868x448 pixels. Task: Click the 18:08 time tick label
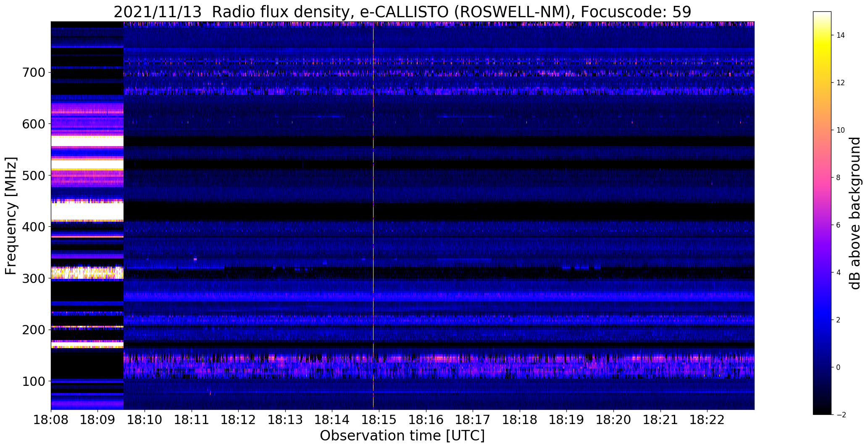point(51,420)
